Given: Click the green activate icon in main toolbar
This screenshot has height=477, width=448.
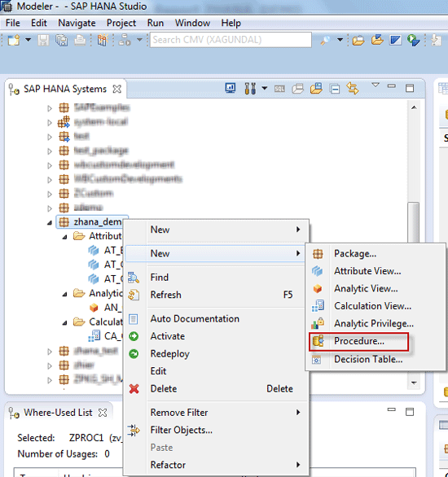Looking at the screenshot, I should 414,40.
